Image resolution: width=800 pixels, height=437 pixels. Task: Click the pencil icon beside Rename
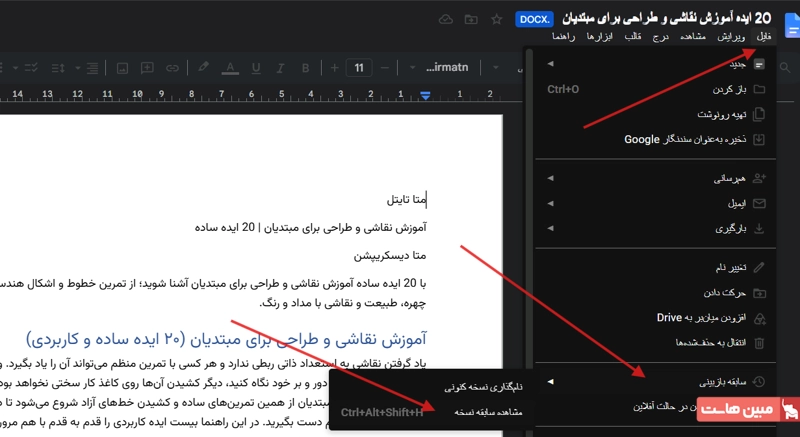point(759,267)
